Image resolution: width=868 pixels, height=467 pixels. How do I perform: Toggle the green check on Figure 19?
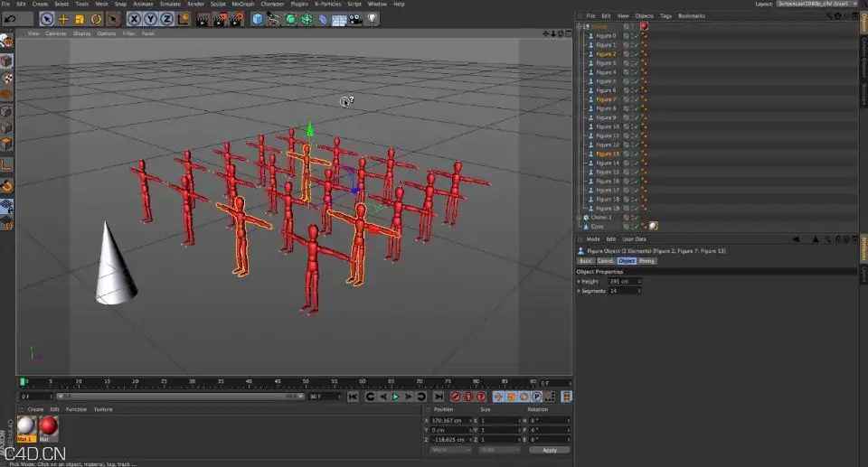click(x=636, y=209)
